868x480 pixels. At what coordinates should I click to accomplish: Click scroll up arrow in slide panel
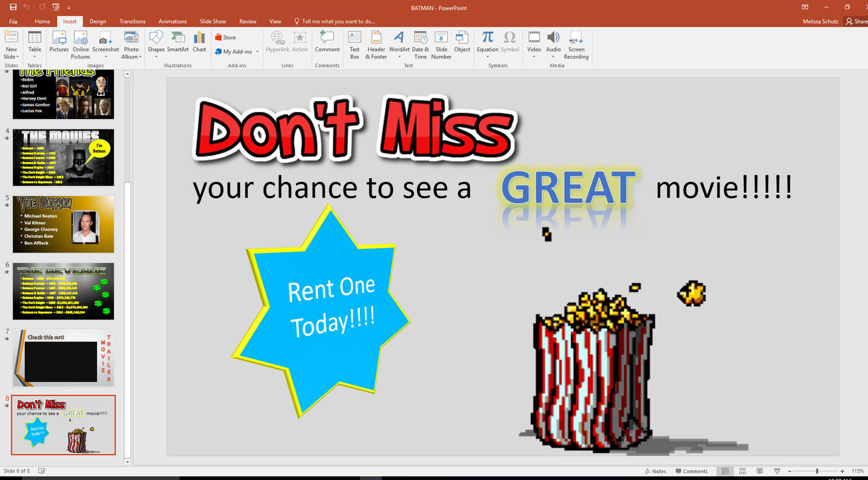point(128,74)
